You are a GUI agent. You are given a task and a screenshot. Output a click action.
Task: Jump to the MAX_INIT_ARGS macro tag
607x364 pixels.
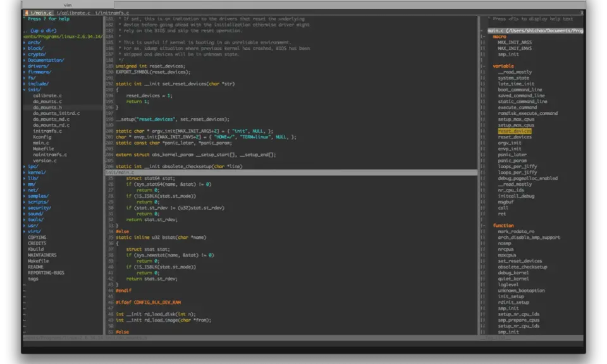click(515, 42)
